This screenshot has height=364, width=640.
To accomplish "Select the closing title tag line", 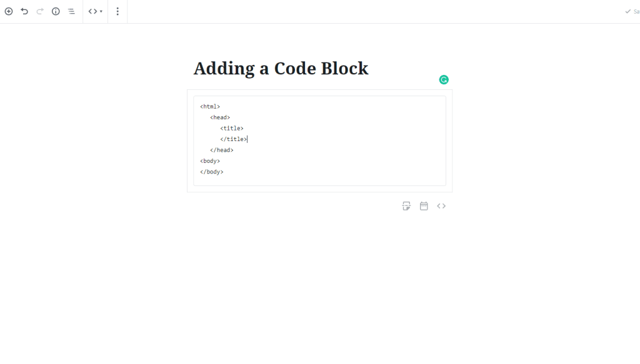I will click(x=234, y=139).
